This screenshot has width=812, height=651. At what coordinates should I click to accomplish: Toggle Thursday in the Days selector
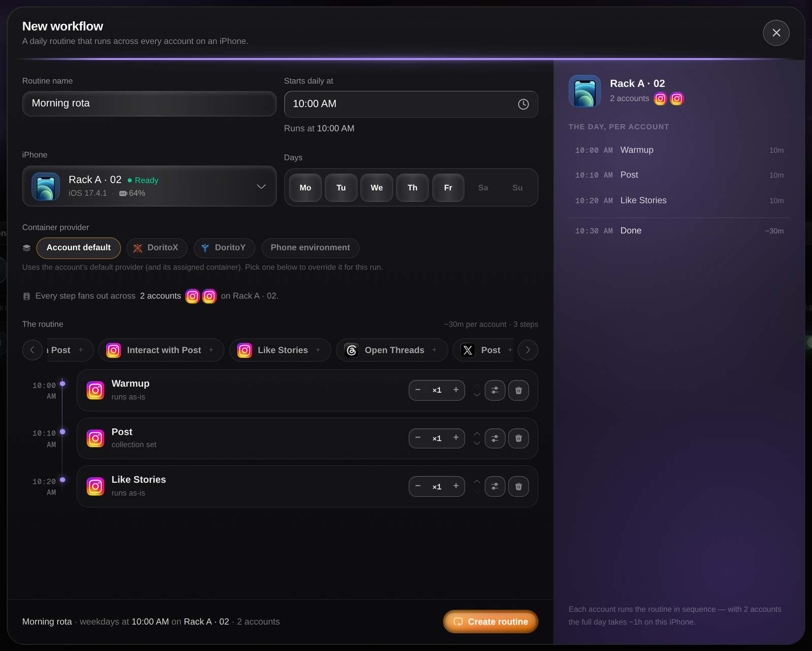pyautogui.click(x=413, y=188)
